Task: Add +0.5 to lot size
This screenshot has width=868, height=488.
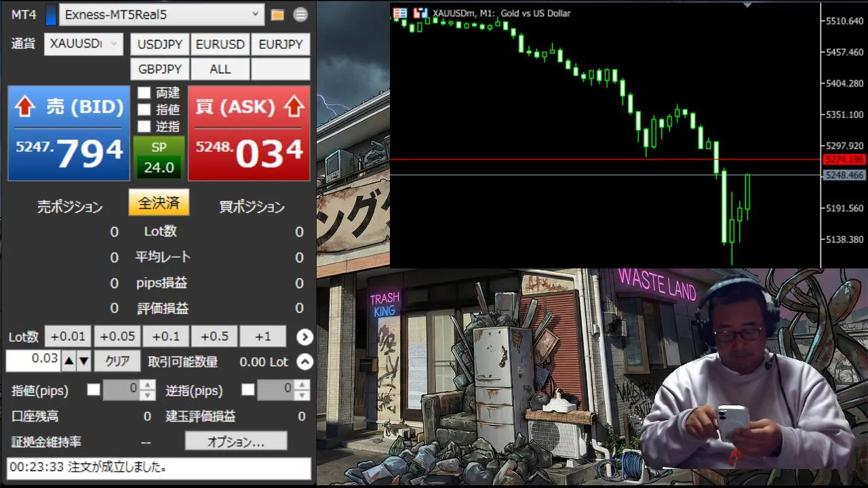Action: click(x=214, y=336)
